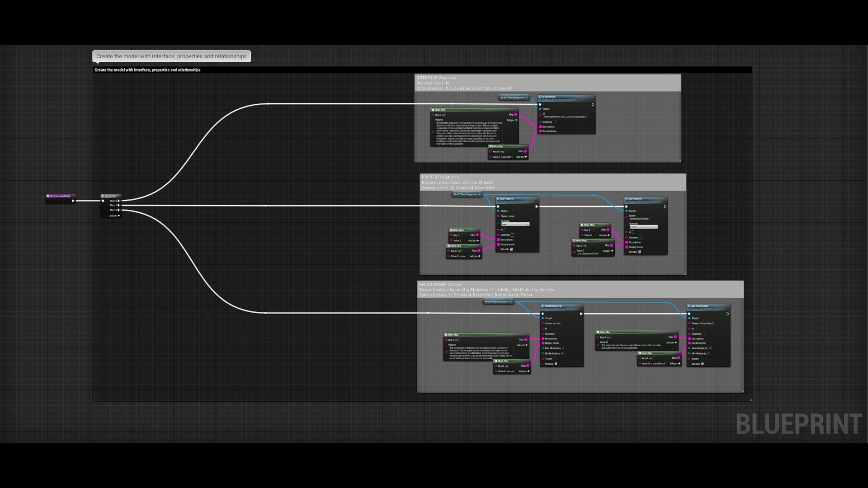Click the exec output arrow of Set Interface

593,104
